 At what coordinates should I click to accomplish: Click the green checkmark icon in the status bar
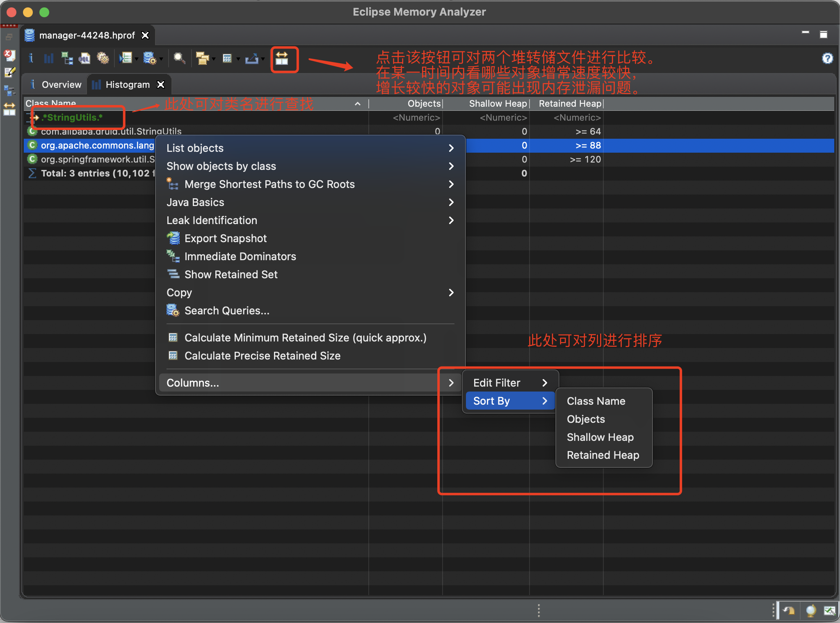[x=829, y=611]
